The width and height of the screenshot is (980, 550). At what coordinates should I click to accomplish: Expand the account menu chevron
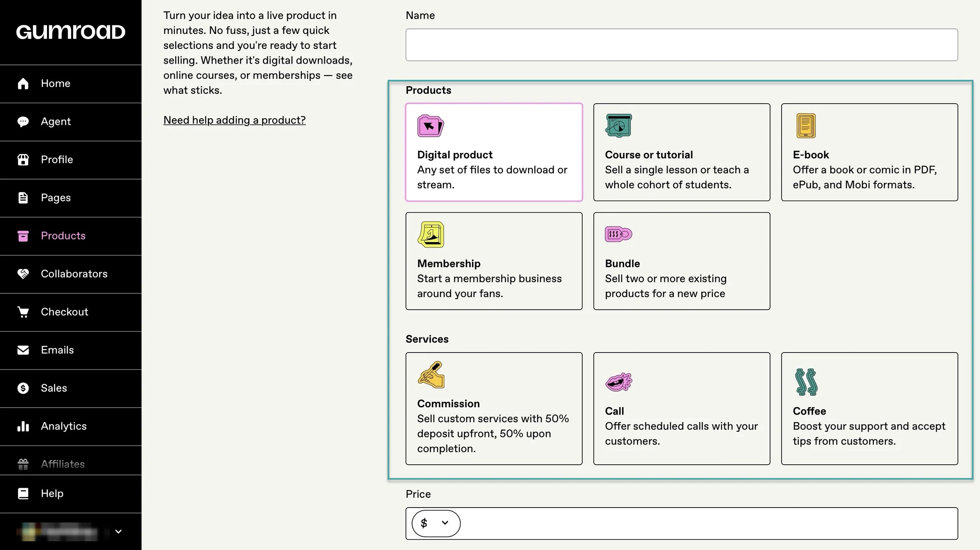coord(118,532)
